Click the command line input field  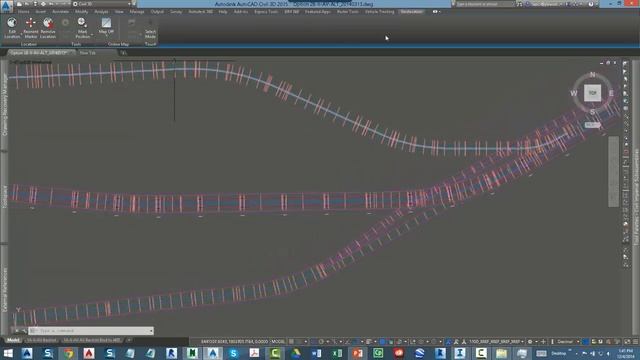(x=91, y=331)
